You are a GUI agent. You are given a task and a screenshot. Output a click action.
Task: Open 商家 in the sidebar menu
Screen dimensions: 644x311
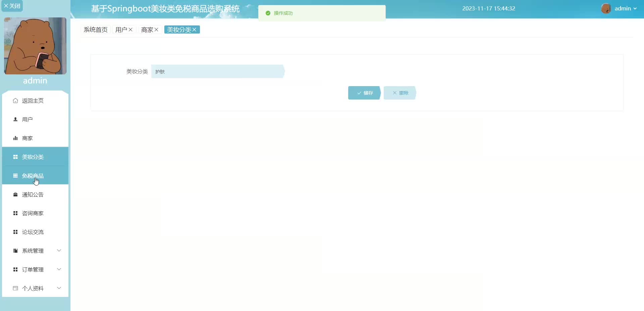click(x=35, y=138)
